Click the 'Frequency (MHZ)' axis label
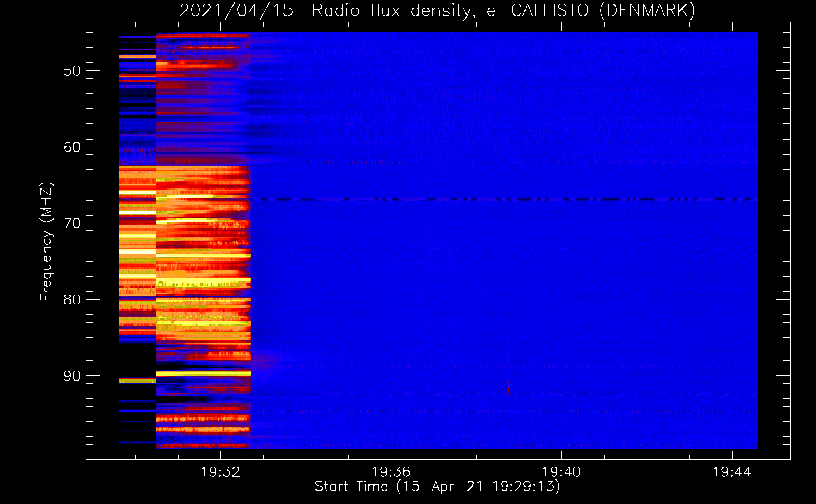Viewport: 816px width, 504px height. (x=46, y=242)
